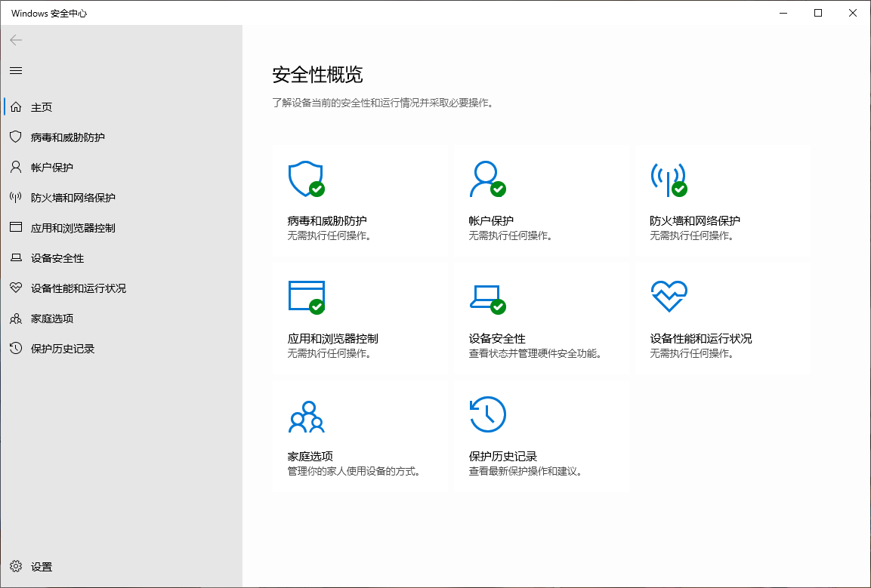Click the 应用和浏览器控制 card title
871x588 pixels.
coord(332,338)
